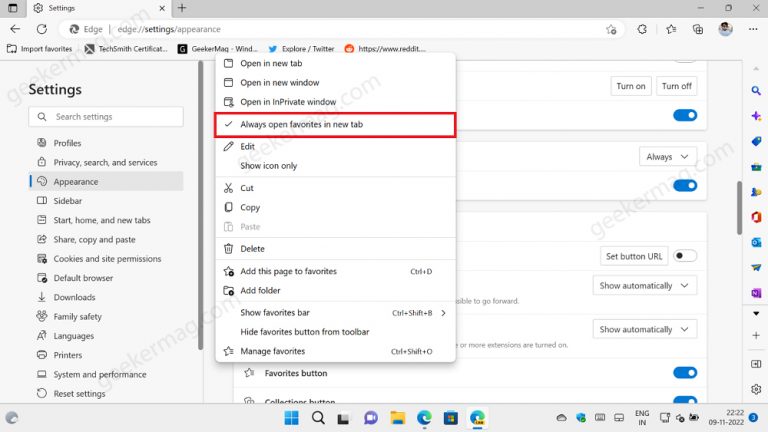Click Set button URL
The width and height of the screenshot is (768, 432).
(x=634, y=256)
